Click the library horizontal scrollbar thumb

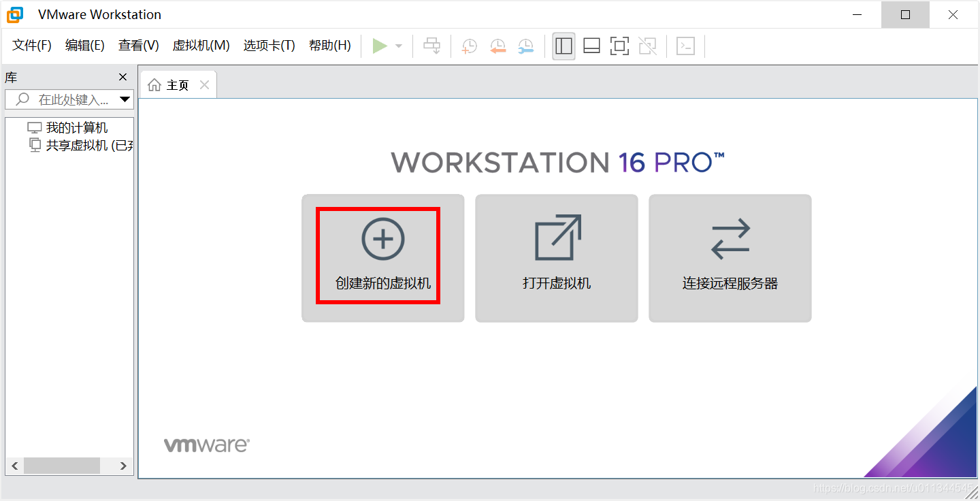(x=62, y=466)
